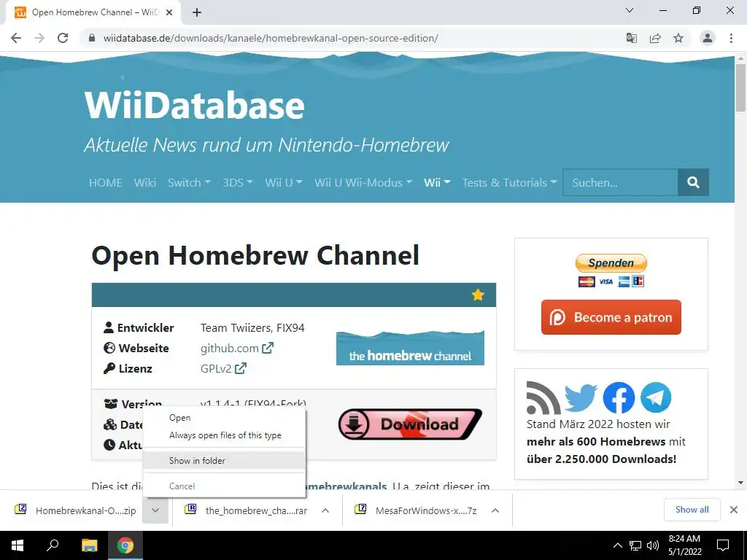This screenshot has width=747, height=560.
Task: Close the downloads bar with the X
Action: 734,510
